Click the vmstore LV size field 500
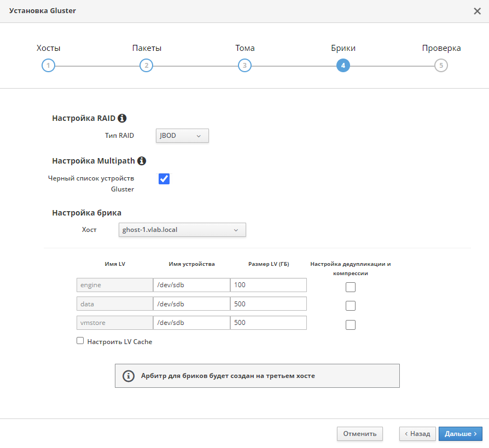The height and width of the screenshot is (448, 489). click(269, 323)
